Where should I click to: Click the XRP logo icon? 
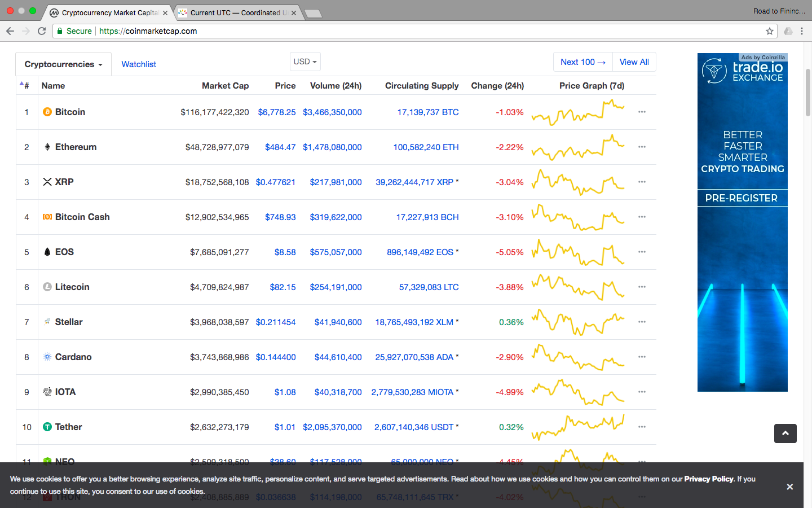pyautogui.click(x=47, y=182)
